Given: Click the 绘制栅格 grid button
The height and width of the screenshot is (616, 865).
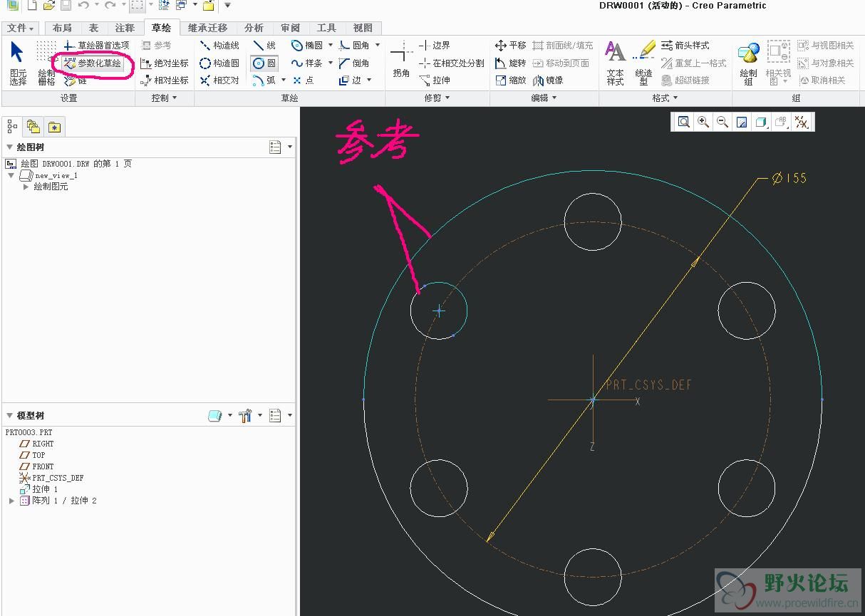Looking at the screenshot, I should coord(46,63).
